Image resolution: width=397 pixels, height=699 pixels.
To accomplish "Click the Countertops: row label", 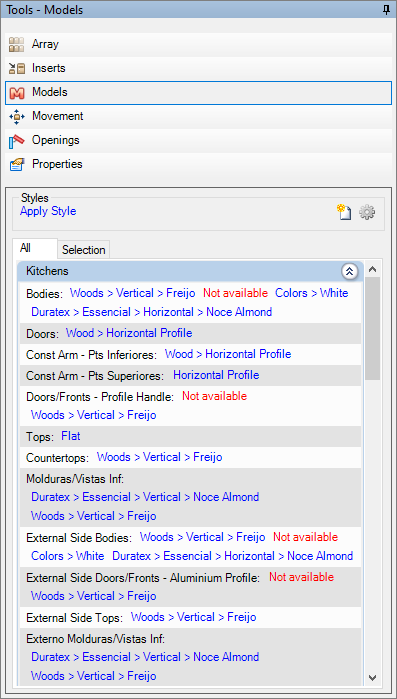I will coord(57,458).
